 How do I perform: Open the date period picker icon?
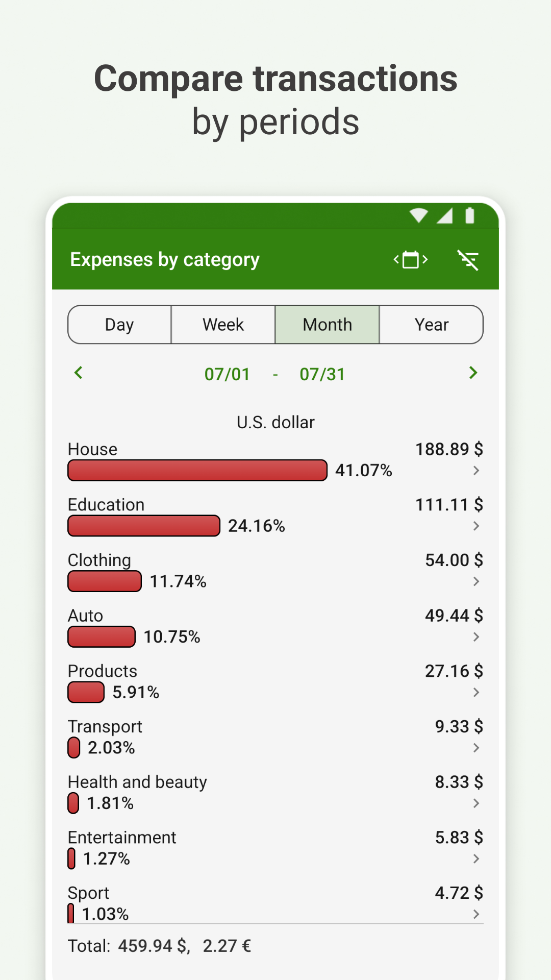411,260
